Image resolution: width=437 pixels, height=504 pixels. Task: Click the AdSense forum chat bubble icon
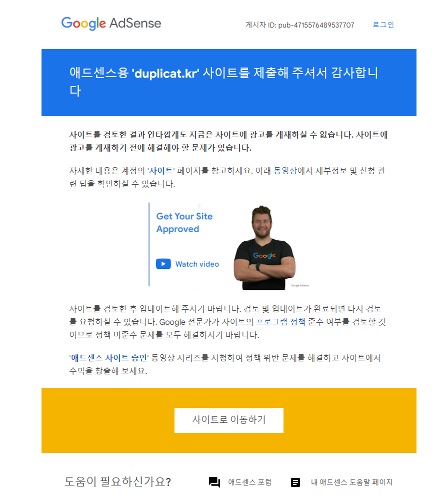(214, 482)
